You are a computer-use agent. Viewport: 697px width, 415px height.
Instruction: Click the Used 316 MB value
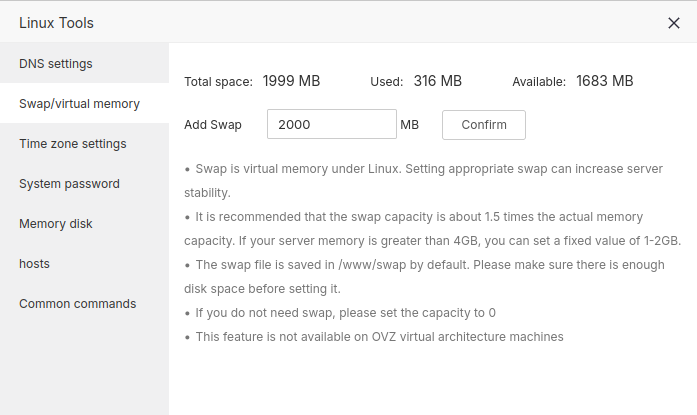437,81
